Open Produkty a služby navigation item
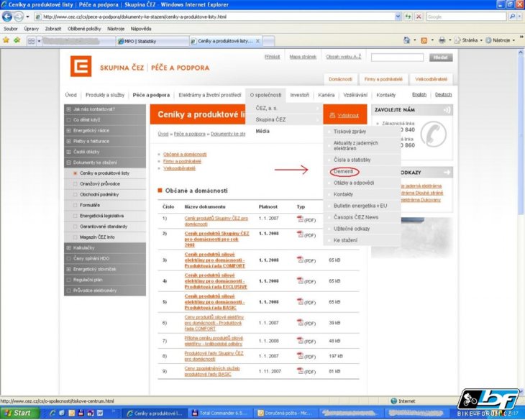 click(x=105, y=95)
